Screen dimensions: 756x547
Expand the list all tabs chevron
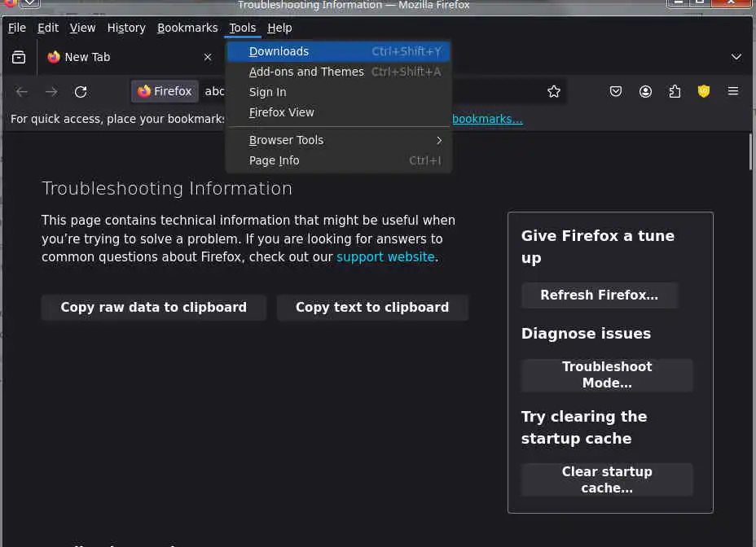click(x=736, y=57)
